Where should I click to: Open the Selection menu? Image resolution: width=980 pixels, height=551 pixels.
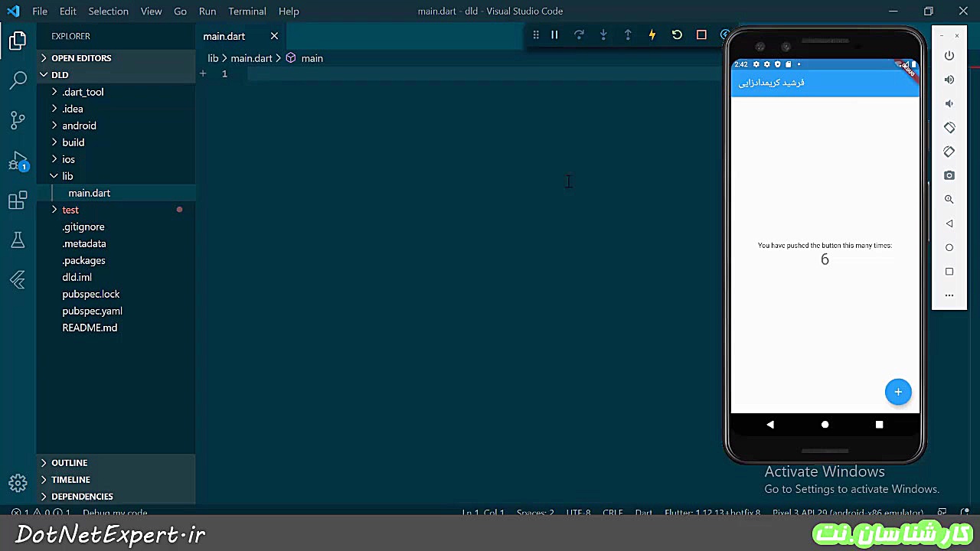[108, 11]
